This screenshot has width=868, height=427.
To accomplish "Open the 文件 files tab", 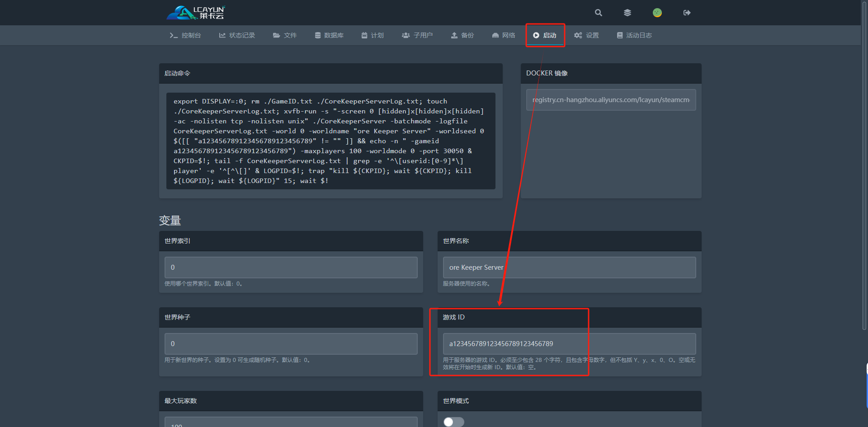I will [x=285, y=35].
